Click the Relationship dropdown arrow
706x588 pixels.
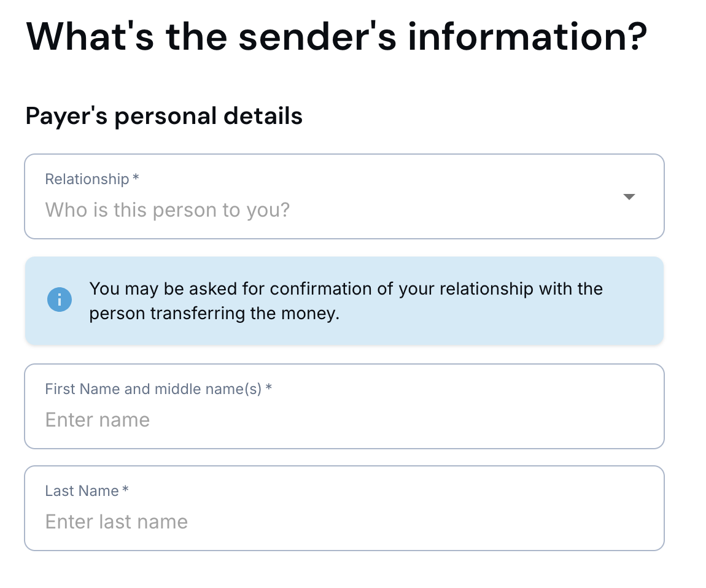coord(629,197)
